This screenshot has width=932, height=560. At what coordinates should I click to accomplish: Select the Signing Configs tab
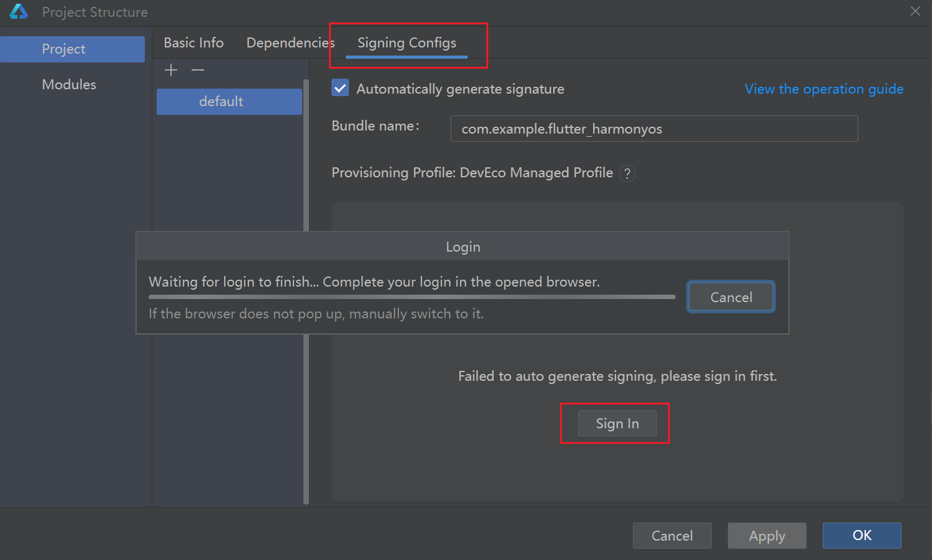(406, 42)
